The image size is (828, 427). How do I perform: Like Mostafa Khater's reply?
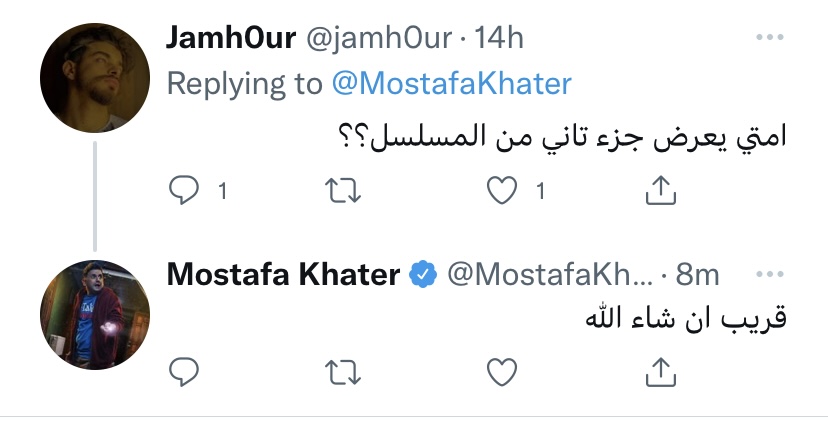pos(501,372)
